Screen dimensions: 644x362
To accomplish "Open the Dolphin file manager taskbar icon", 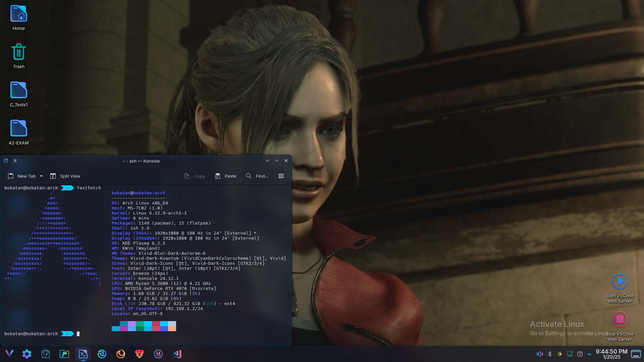I will coord(64,354).
